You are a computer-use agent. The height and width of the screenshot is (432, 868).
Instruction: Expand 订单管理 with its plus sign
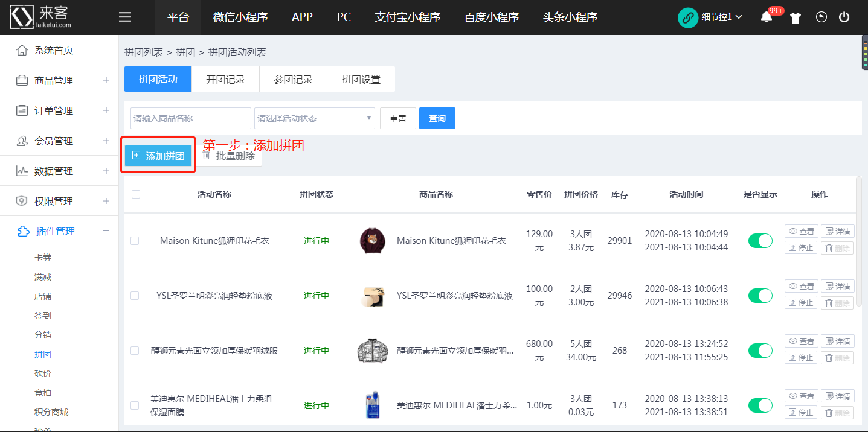(106, 110)
